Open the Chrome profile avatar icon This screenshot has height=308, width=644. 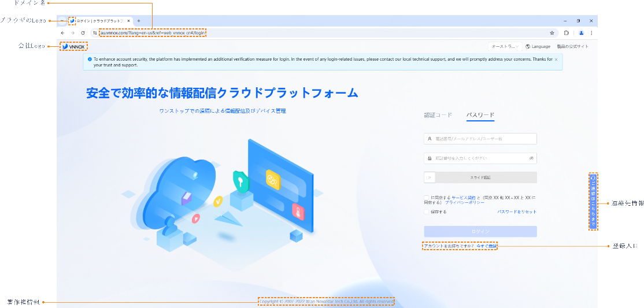[x=581, y=33]
